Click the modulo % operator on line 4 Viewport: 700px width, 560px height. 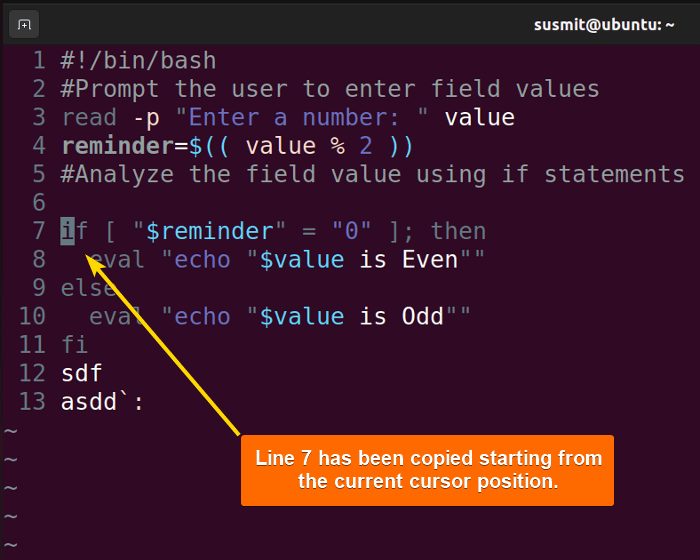338,146
